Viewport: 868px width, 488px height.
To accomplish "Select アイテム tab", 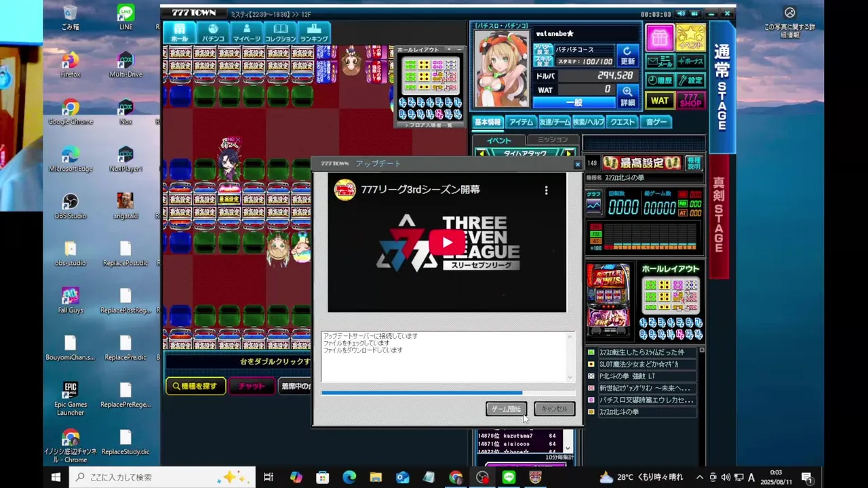I will [521, 122].
